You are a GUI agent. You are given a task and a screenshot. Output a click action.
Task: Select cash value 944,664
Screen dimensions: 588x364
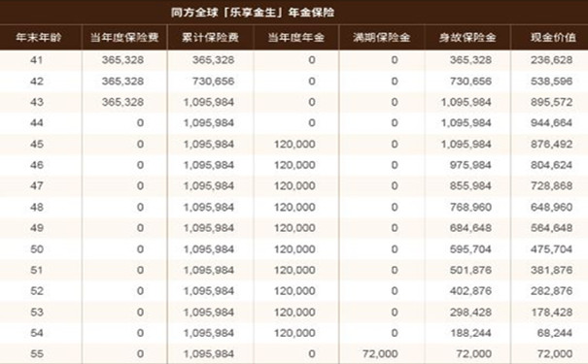(x=552, y=123)
